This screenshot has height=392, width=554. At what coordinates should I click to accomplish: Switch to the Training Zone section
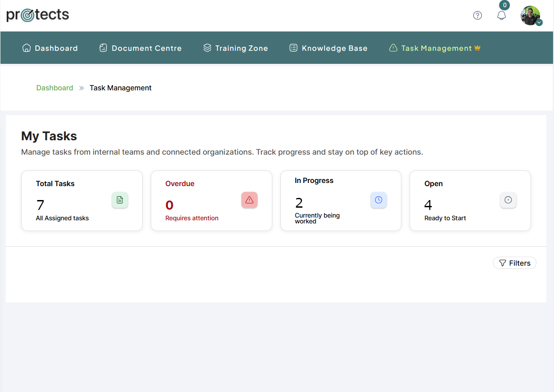(235, 48)
